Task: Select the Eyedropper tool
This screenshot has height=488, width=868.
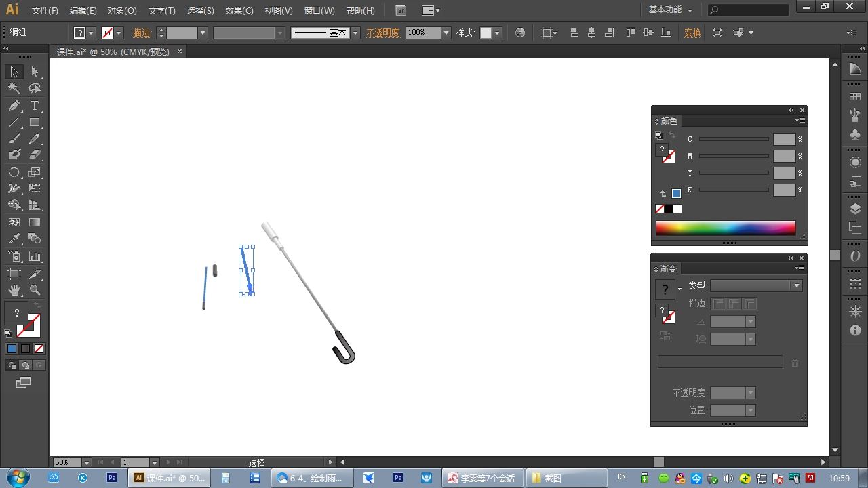Action: [x=14, y=239]
